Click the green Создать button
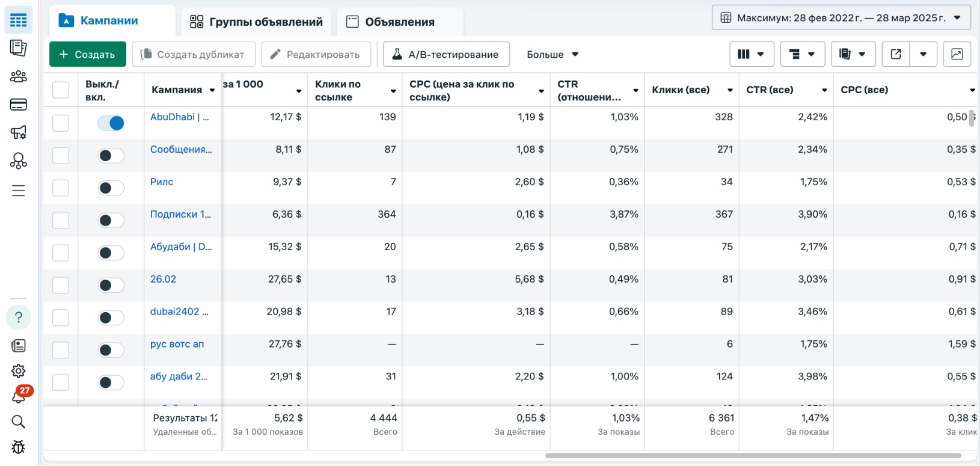The height and width of the screenshot is (466, 980). click(88, 54)
